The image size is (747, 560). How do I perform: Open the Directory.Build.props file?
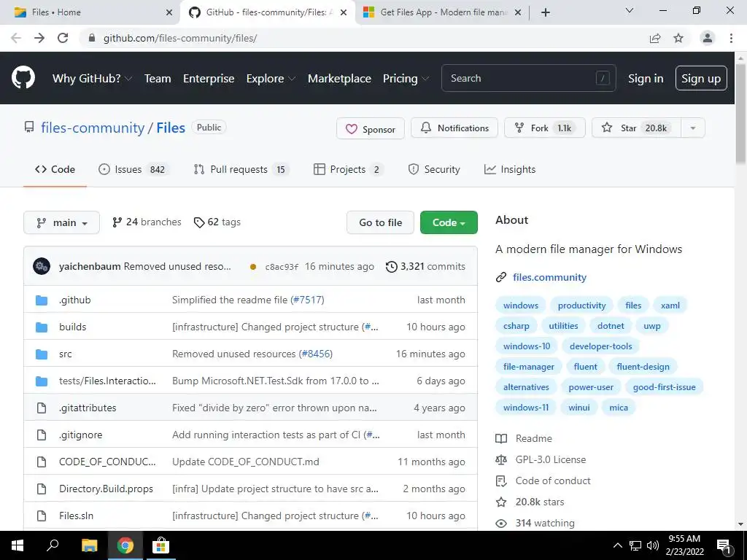[106, 489]
